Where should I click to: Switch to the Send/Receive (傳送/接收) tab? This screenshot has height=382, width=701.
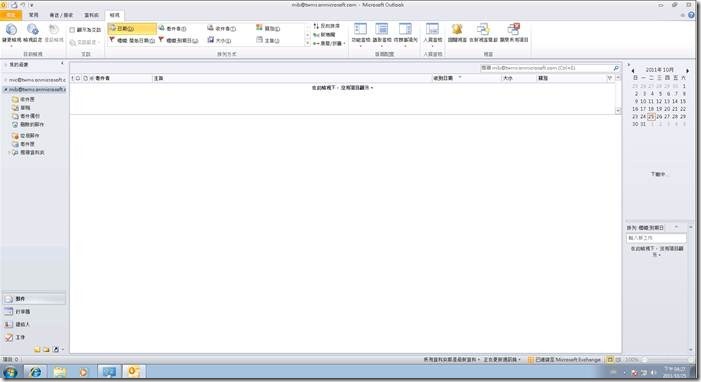tap(61, 15)
